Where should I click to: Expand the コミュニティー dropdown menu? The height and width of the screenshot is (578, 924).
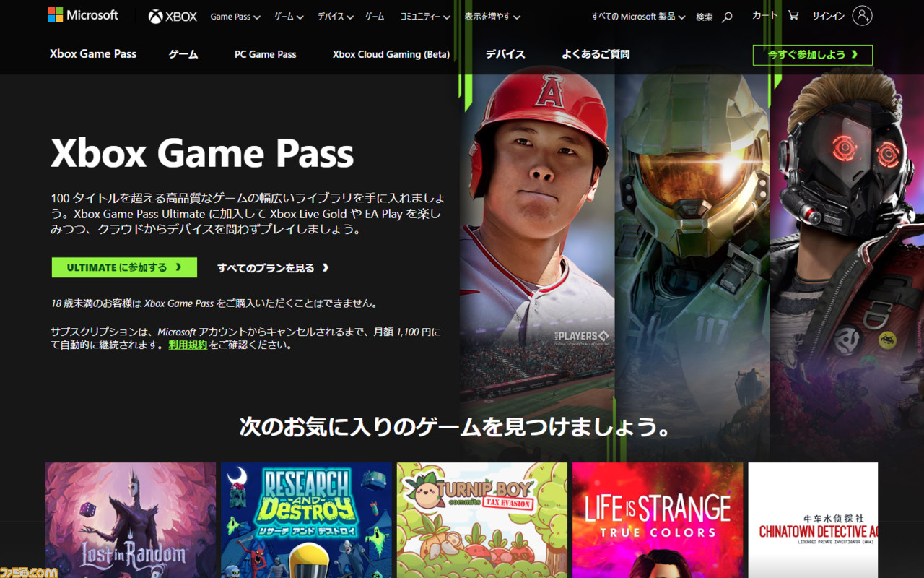pyautogui.click(x=426, y=17)
